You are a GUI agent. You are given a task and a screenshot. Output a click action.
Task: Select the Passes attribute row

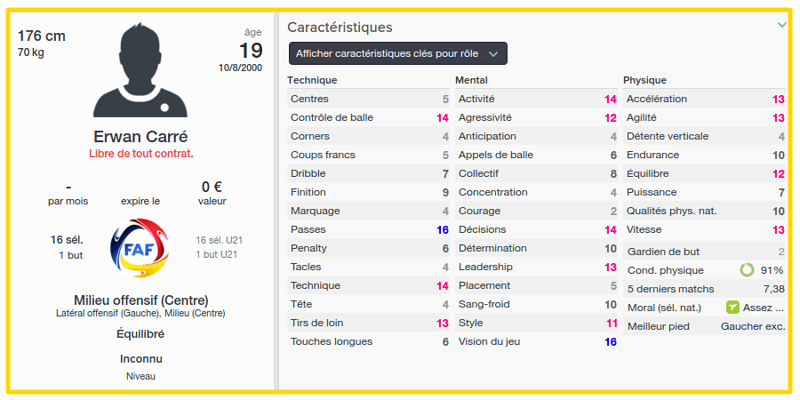[368, 230]
